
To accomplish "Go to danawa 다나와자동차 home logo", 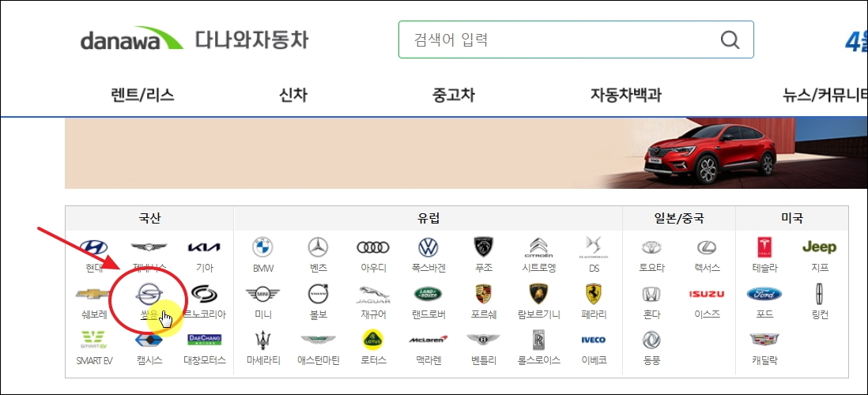I will [194, 39].
